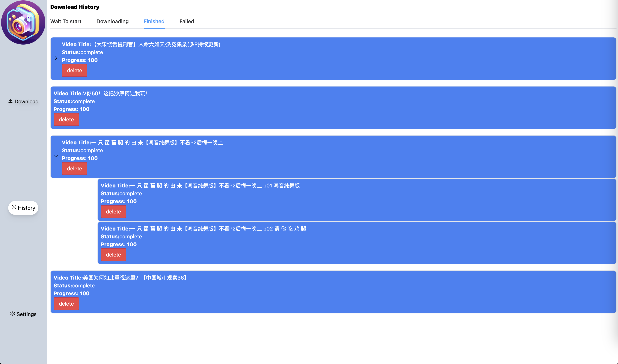Delete the 中国城市观察36 video entry
The width and height of the screenshot is (618, 364).
66,304
